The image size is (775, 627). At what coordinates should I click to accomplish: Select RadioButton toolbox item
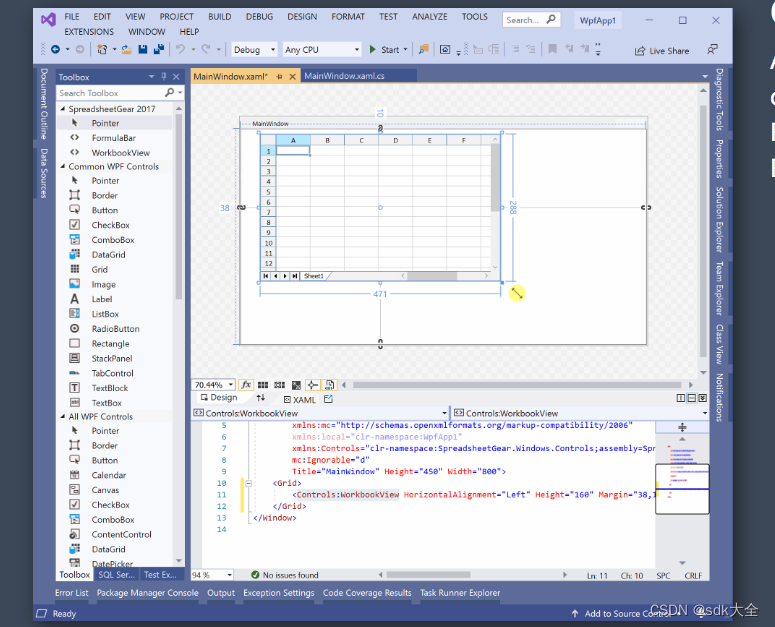click(x=116, y=329)
